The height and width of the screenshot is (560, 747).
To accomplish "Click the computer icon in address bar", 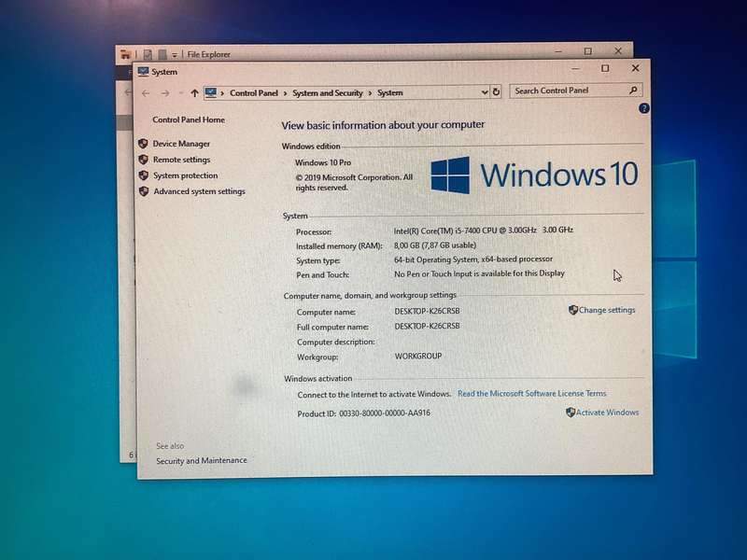I will tap(211, 92).
